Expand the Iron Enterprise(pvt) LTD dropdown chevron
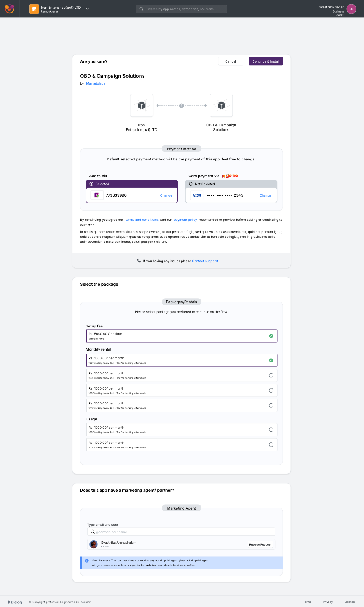Image resolution: width=364 pixels, height=607 pixels. coord(88,9)
